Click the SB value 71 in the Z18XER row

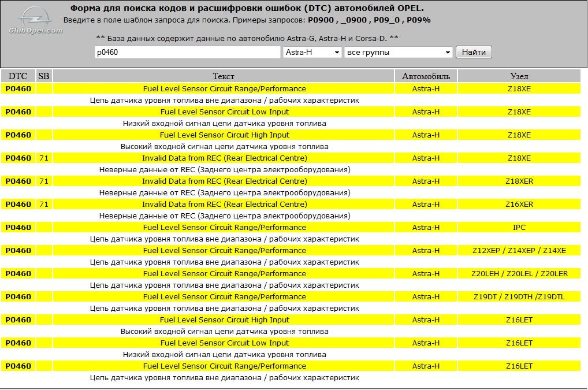tap(44, 181)
